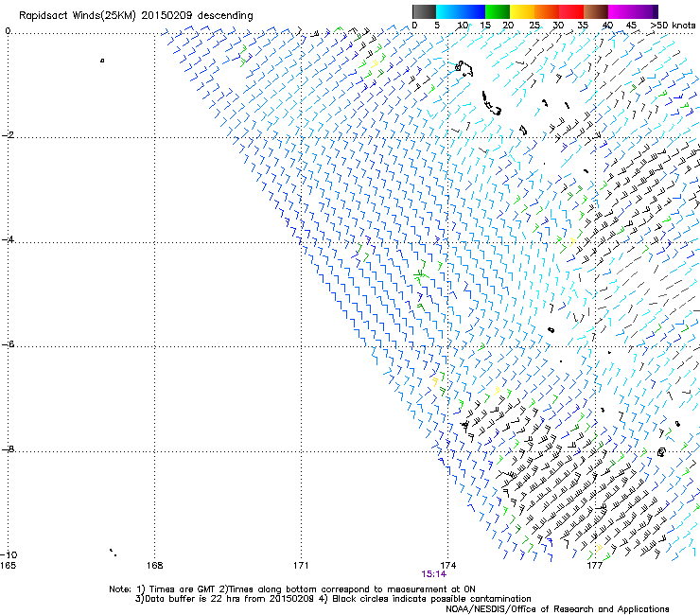
Task: Click the brown 35-40 knots legend swatch
Action: tap(596, 11)
